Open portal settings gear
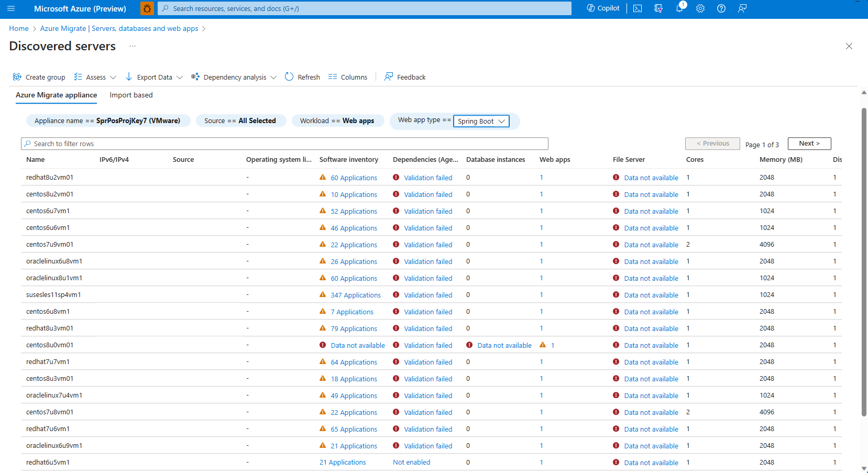This screenshot has width=868, height=473. (700, 8)
